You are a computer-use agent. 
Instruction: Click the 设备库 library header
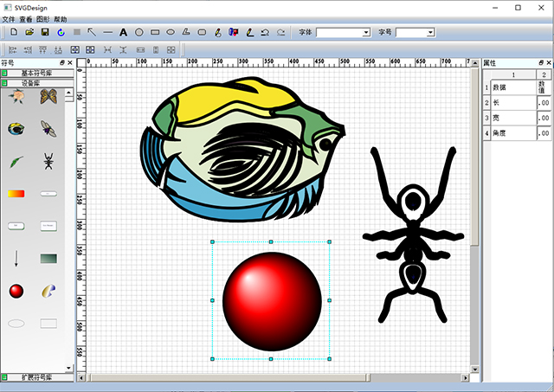(x=36, y=83)
